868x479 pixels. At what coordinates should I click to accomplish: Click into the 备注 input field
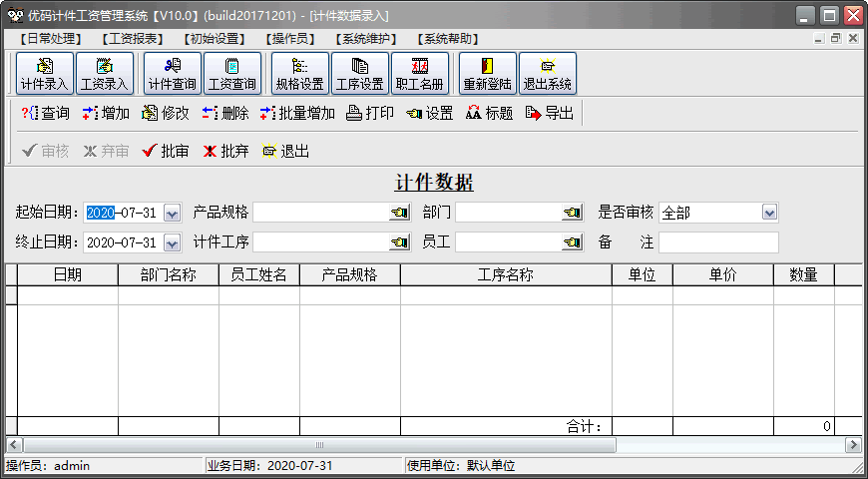tap(718, 242)
